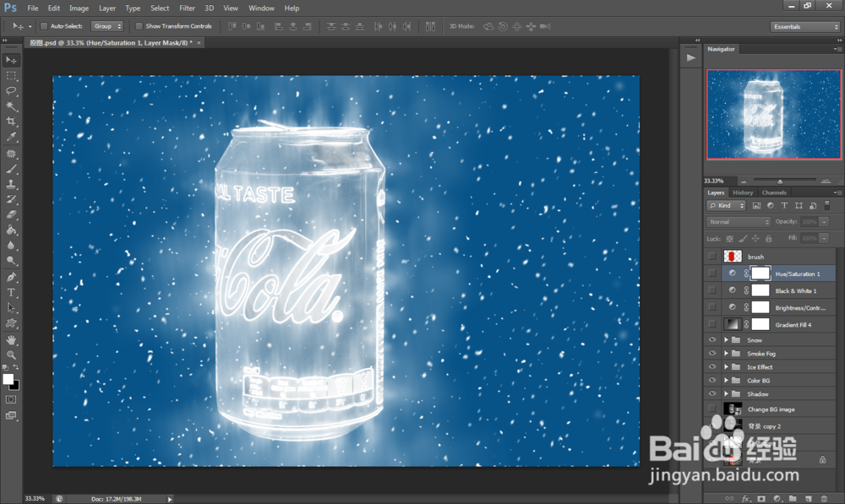Viewport: 845px width, 504px height.
Task: Select the Path Selection tool
Action: click(11, 308)
